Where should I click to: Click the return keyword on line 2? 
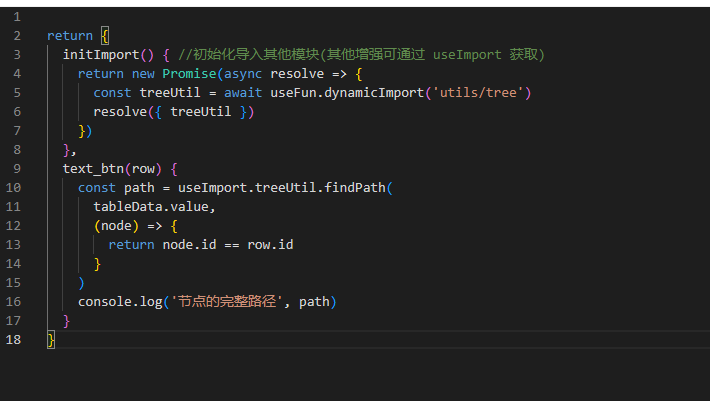[x=70, y=36]
